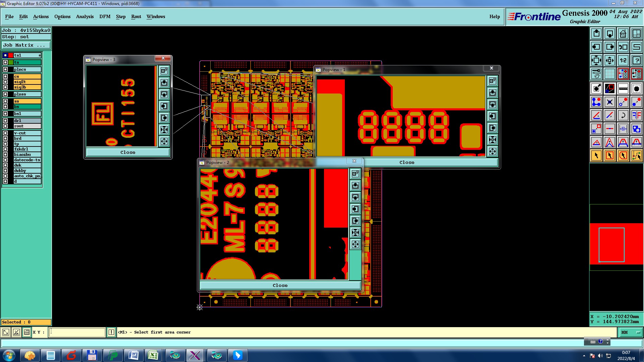Click the X Y coordinate input field
The width and height of the screenshot is (644, 362).
(x=77, y=332)
